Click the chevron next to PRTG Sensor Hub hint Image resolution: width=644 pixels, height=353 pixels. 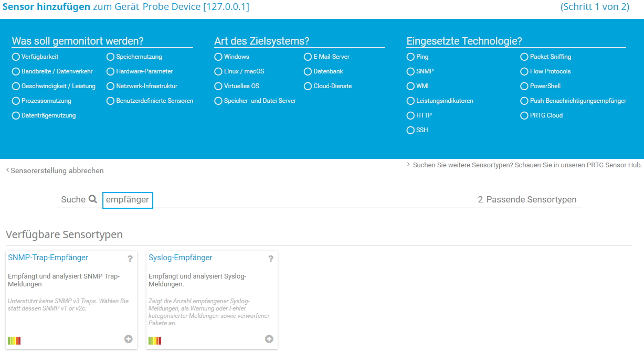tap(408, 164)
